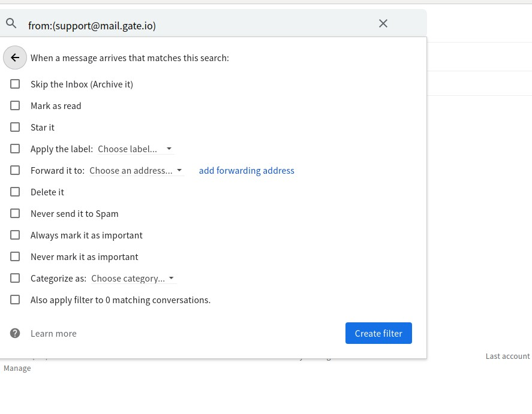Enable Never send it to Spam
This screenshot has width=532, height=414.
pyautogui.click(x=15, y=214)
